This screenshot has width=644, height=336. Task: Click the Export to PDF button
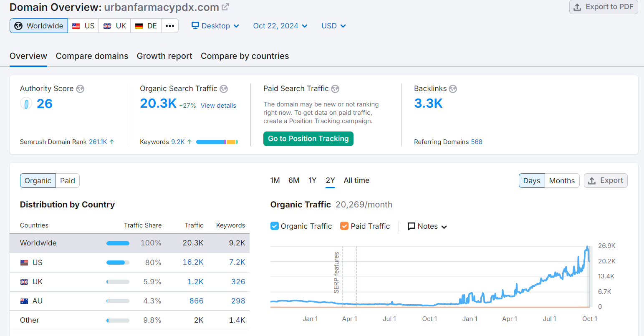point(604,7)
